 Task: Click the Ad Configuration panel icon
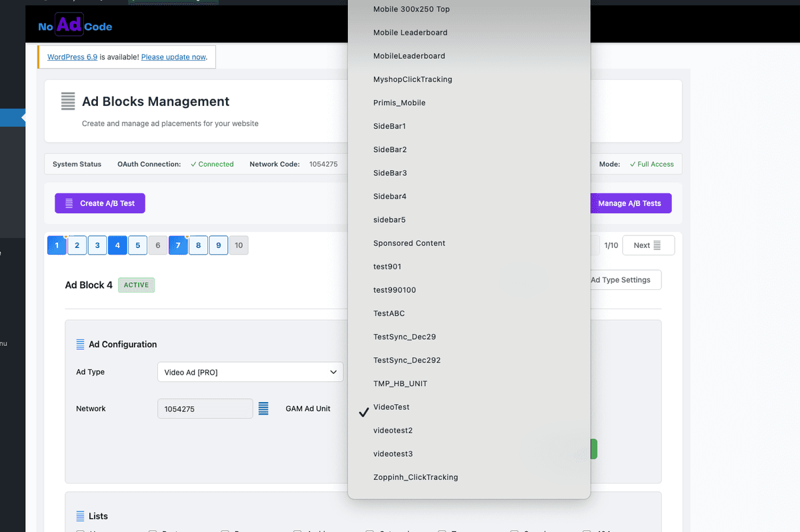(x=79, y=344)
